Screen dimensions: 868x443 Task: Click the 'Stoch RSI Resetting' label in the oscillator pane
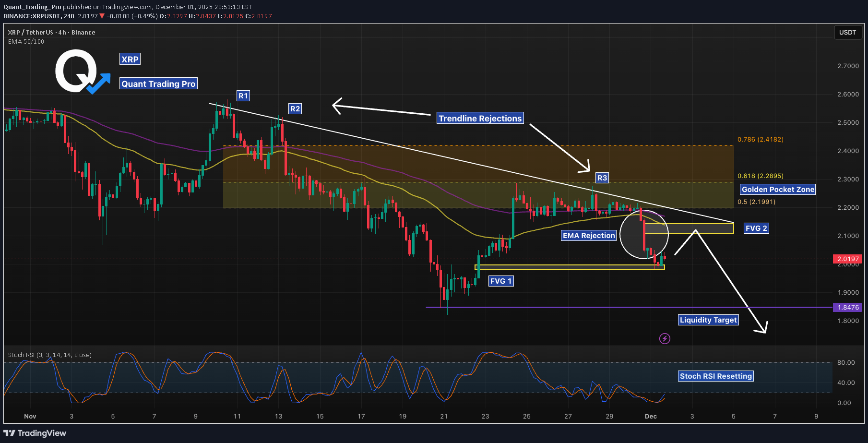[716, 376]
